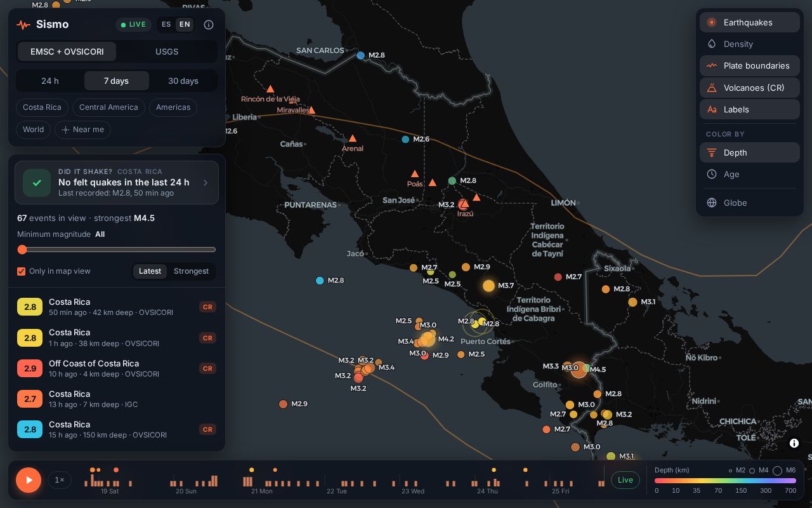
Task: Expand the Did it shake card chevron
Action: tap(206, 183)
